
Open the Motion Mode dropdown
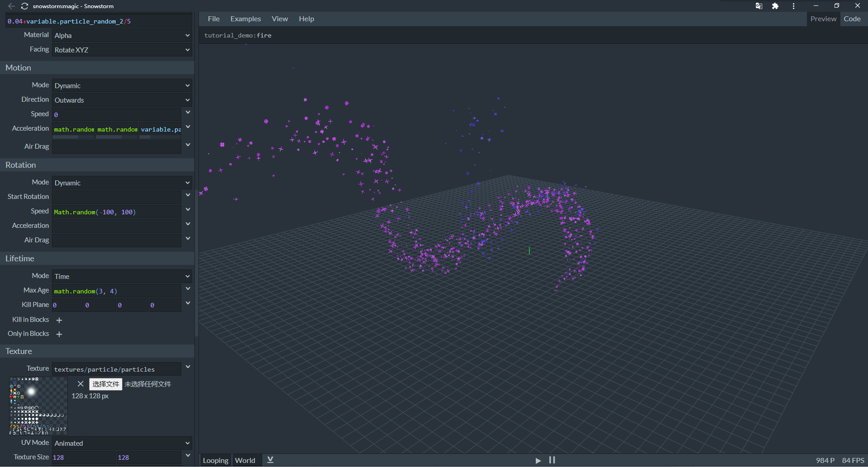(122, 85)
